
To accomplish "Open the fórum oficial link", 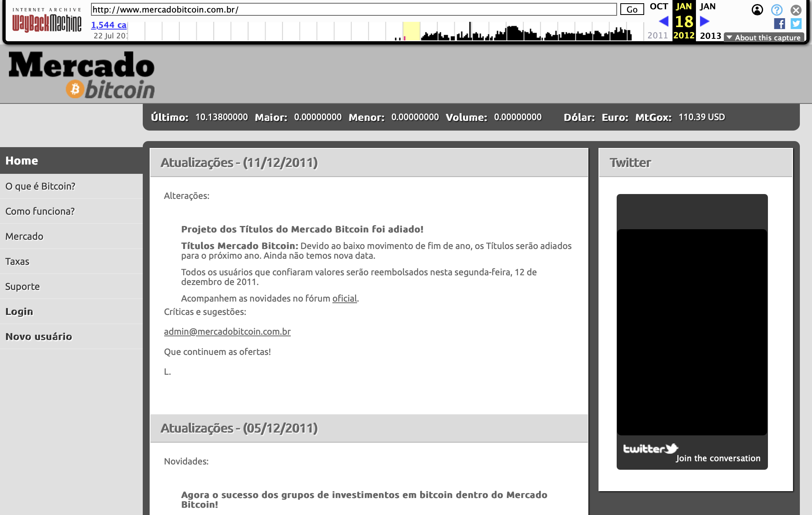I will [x=345, y=298].
